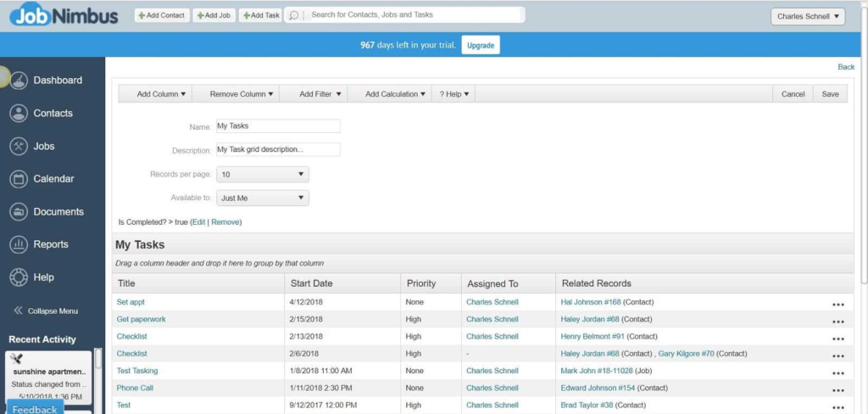Open options for Henry Belmont Checklist row
Screen dimensions: 868x414
click(x=837, y=338)
